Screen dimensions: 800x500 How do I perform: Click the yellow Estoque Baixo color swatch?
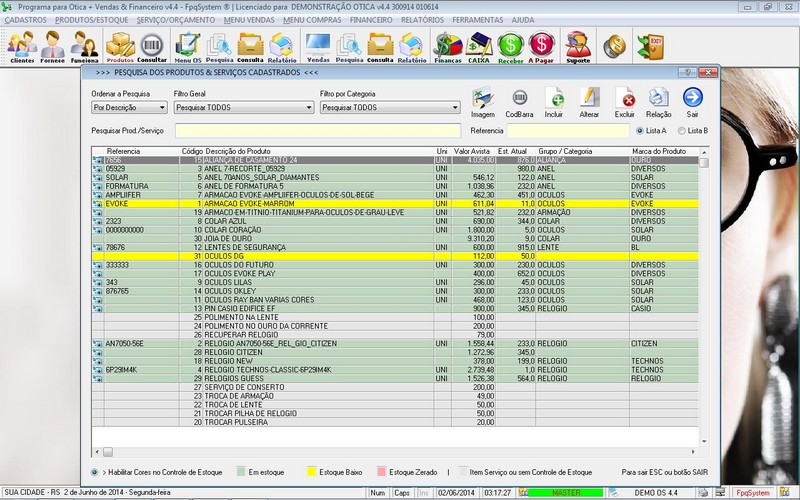tap(310, 471)
